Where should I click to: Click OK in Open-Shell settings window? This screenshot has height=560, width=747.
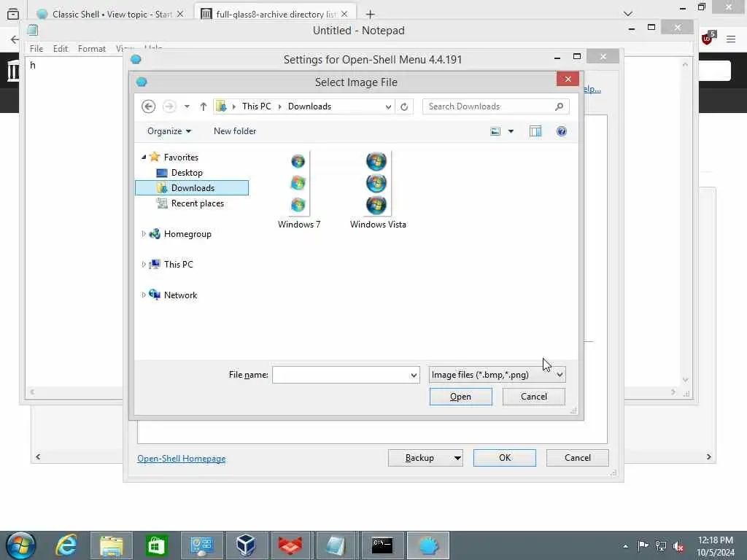(505, 458)
